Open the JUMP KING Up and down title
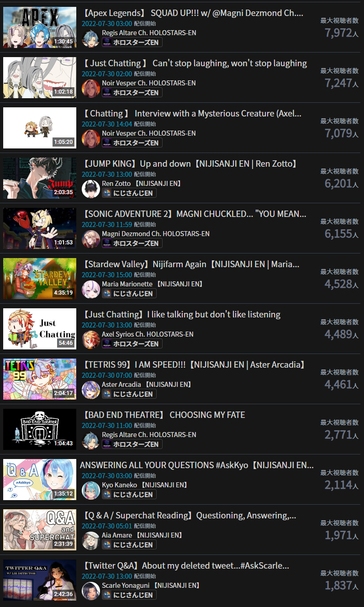 click(x=190, y=164)
